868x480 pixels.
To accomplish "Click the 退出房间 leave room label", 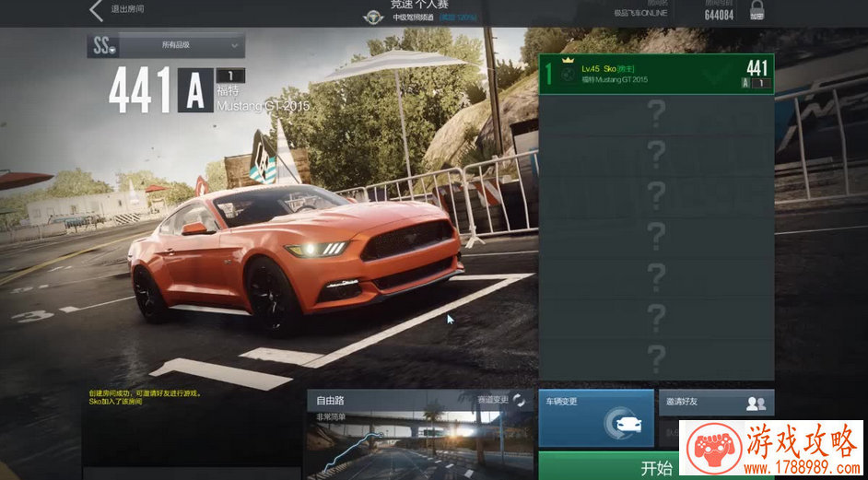I will 127,9.
